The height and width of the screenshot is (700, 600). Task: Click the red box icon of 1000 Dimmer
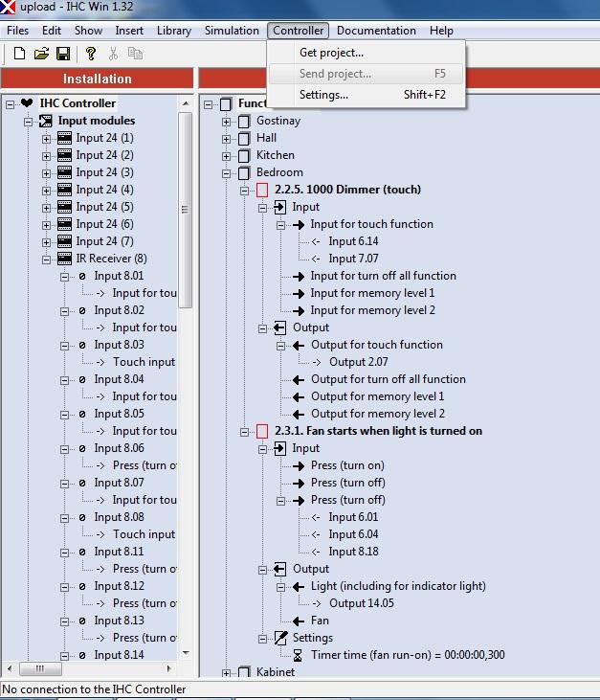[x=262, y=190]
